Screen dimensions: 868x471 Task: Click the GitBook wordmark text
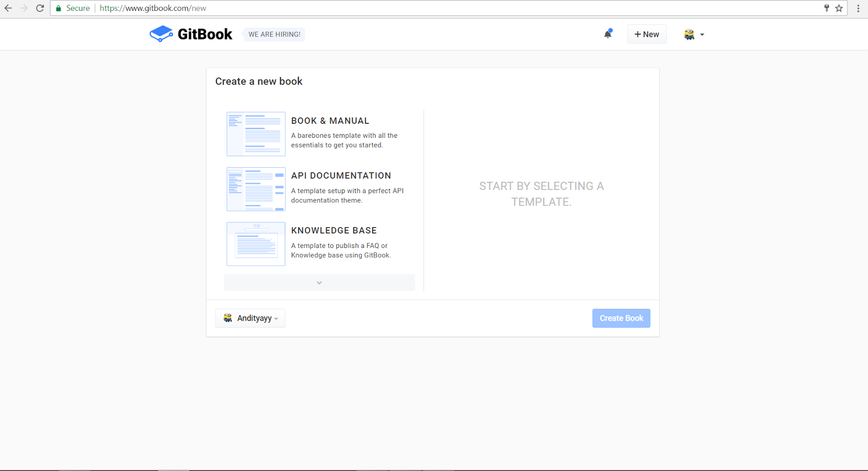pos(205,34)
